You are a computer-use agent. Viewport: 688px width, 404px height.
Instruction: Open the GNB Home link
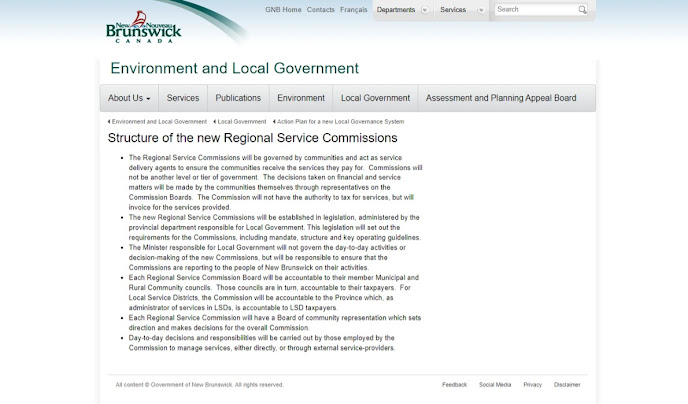coord(283,10)
